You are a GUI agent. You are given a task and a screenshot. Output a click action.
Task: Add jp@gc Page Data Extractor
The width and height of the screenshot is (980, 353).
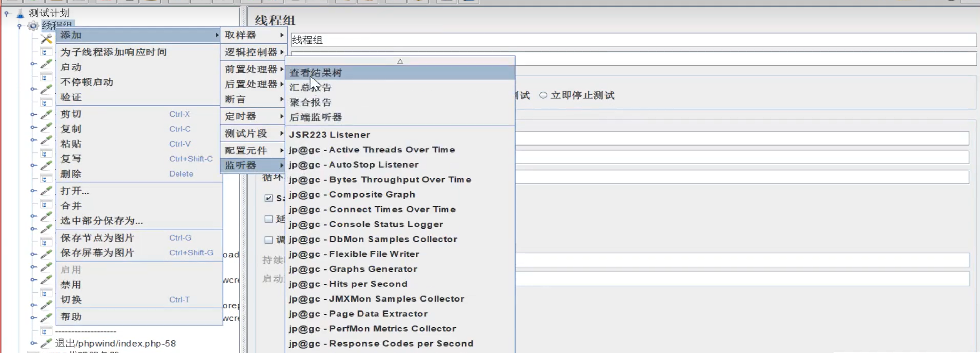[x=400, y=314]
